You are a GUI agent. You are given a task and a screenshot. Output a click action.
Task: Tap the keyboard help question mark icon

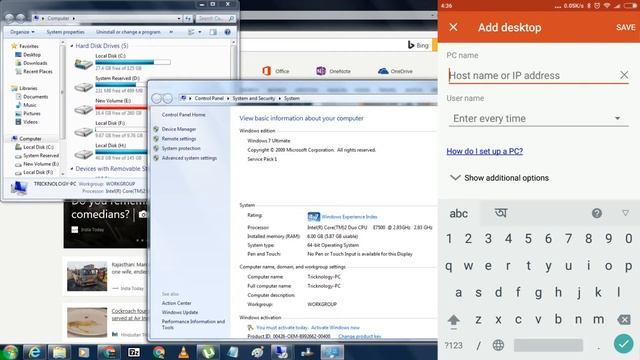click(597, 213)
